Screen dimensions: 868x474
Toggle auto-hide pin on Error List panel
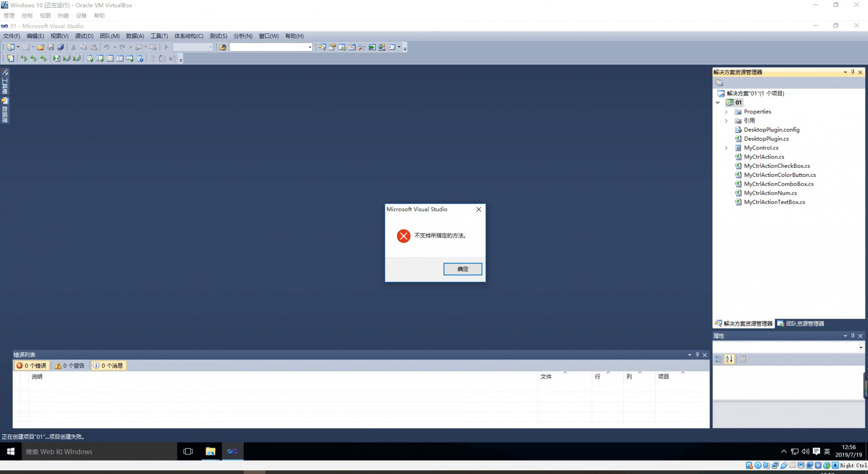point(697,355)
